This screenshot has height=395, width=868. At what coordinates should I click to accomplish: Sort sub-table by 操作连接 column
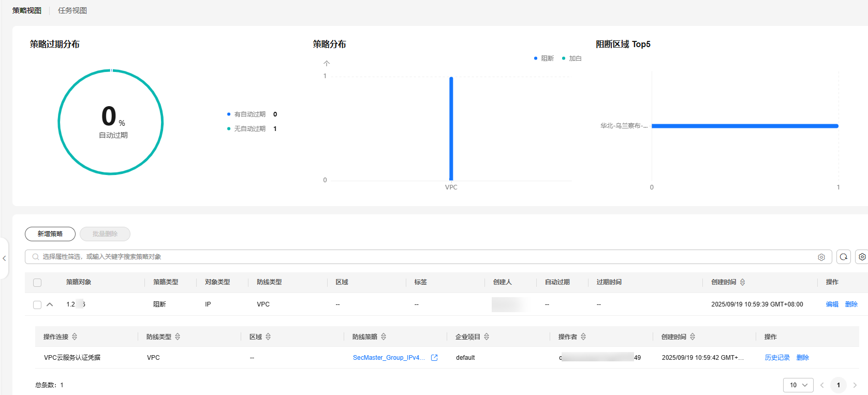75,337
